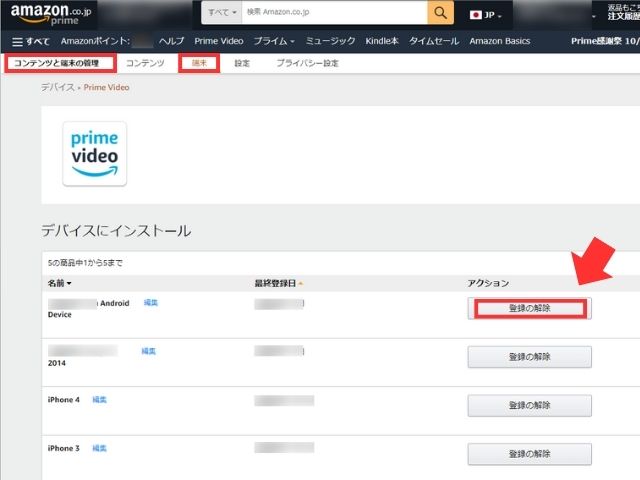Open the すべて search category dropdown

pyautogui.click(x=222, y=13)
